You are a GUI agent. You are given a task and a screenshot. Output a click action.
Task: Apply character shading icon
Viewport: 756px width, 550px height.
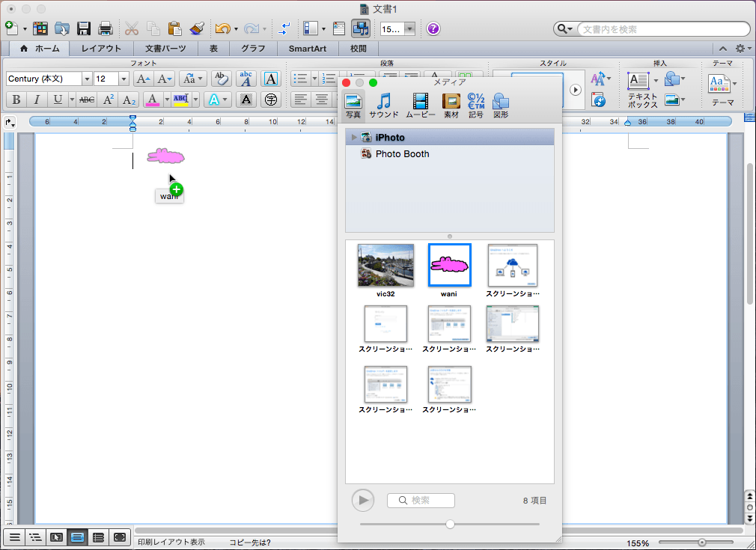(246, 100)
